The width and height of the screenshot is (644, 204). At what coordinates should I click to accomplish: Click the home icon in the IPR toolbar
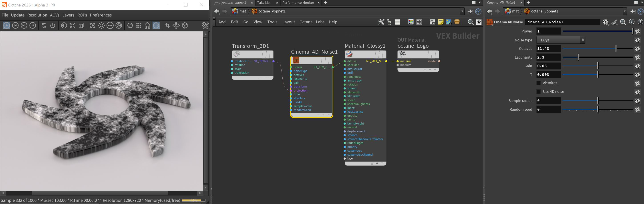coord(147,26)
